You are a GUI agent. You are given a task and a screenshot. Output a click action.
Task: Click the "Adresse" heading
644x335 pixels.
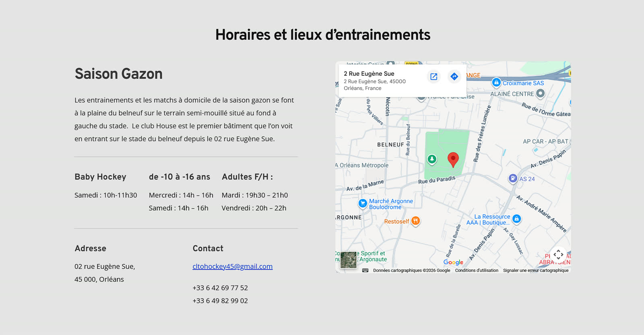click(x=91, y=248)
